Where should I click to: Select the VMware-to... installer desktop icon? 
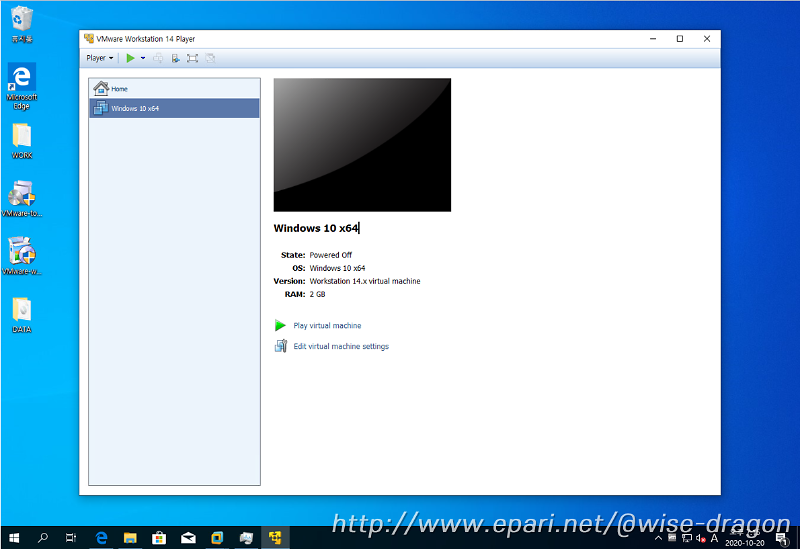click(x=22, y=199)
